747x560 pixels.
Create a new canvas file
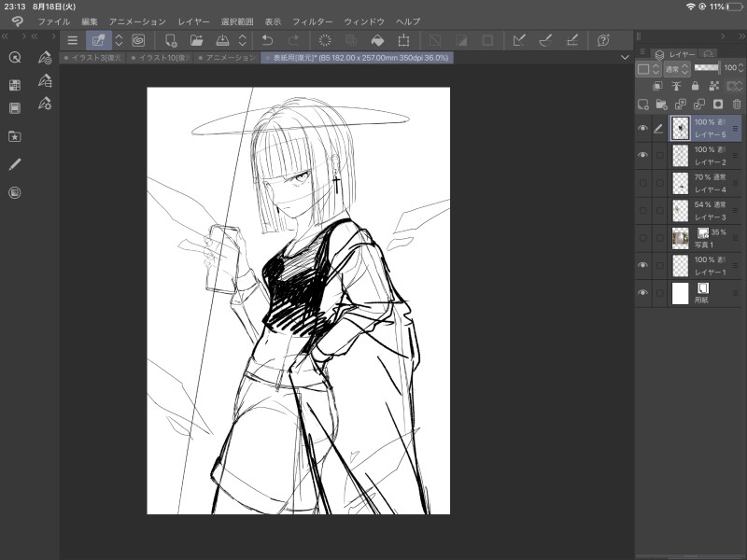tap(171, 40)
